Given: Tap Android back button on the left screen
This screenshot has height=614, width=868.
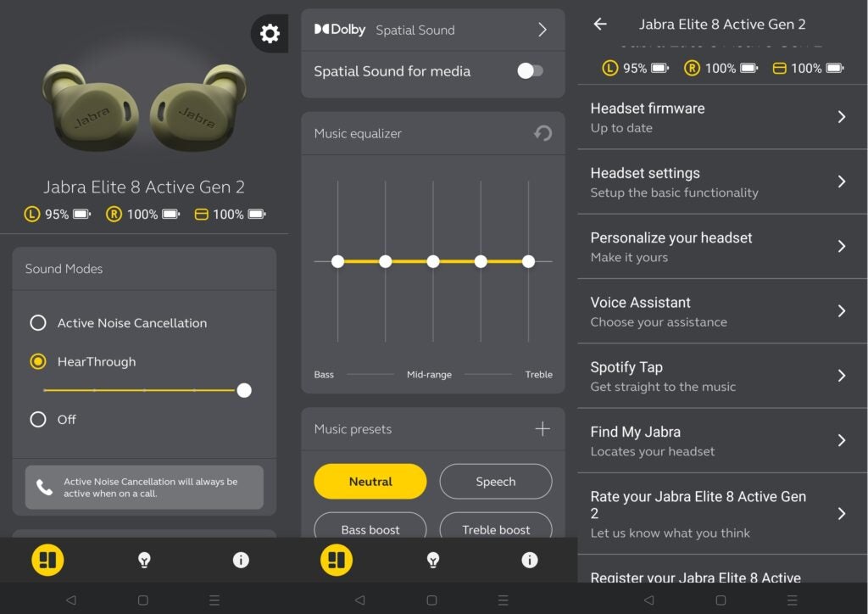Looking at the screenshot, I should (x=71, y=600).
